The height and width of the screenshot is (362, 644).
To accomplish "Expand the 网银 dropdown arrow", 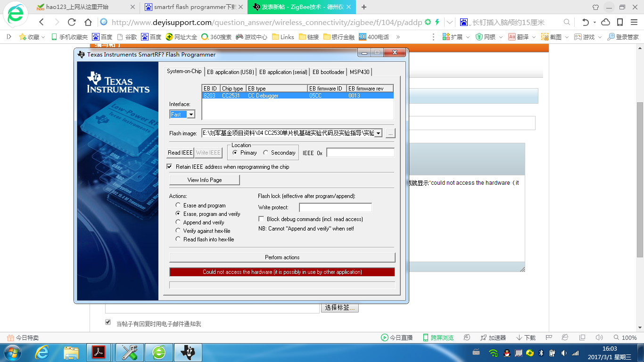I will click(x=501, y=37).
